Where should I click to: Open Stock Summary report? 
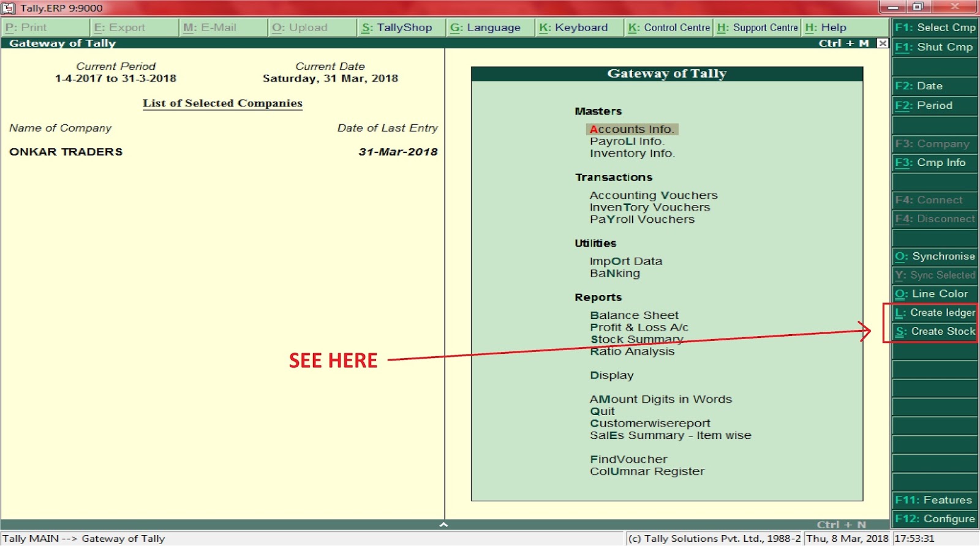[637, 339]
